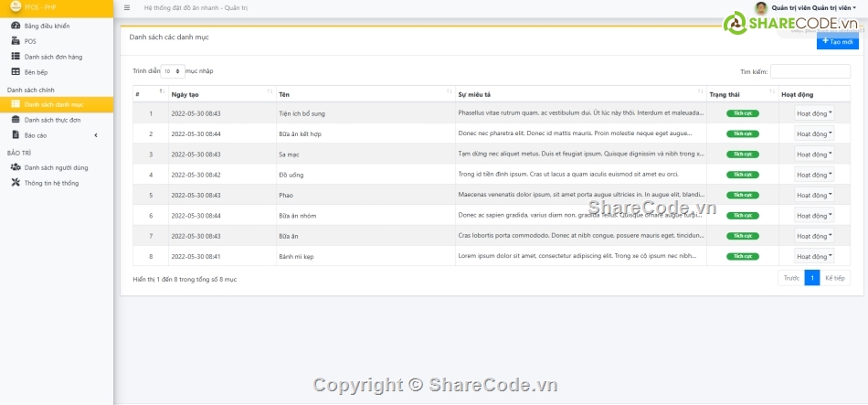
Task: Select Danh sách danh mục sidebar item
Action: point(55,105)
